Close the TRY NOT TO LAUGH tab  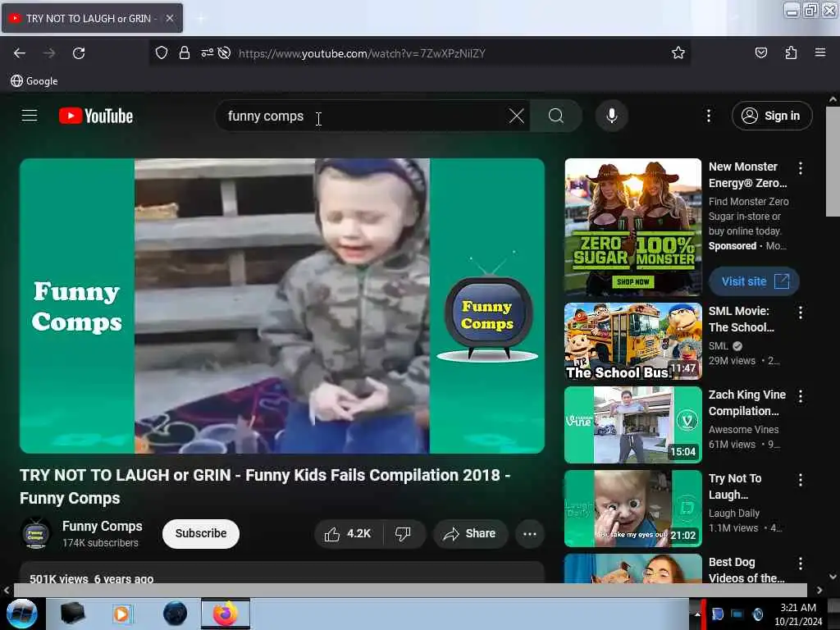(x=169, y=18)
